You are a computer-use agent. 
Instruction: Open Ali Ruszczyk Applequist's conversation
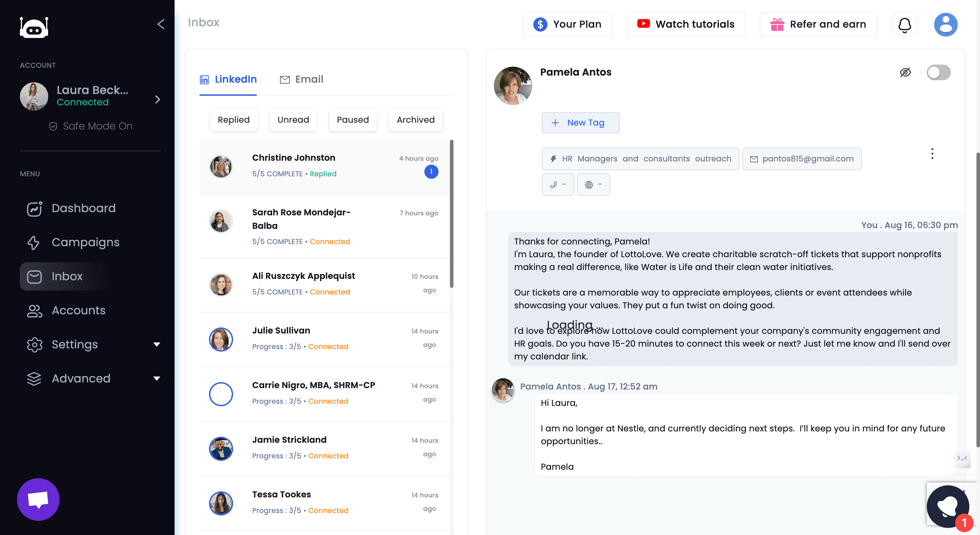325,285
